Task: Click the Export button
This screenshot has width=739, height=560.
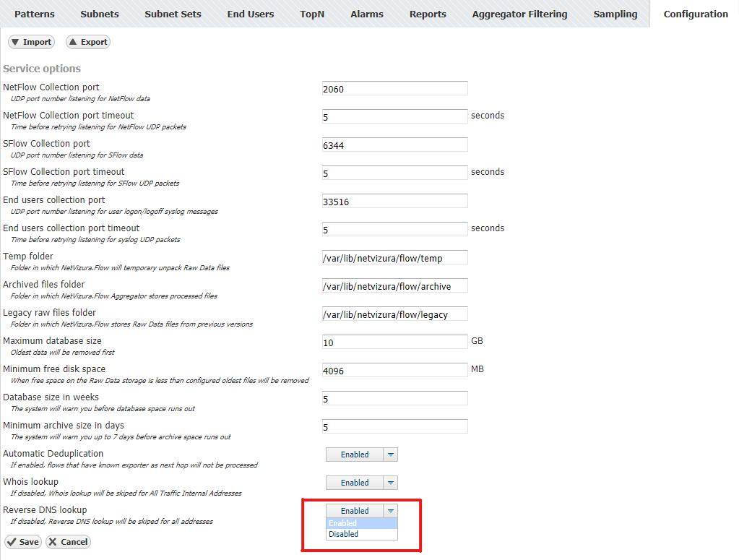Action: (87, 42)
